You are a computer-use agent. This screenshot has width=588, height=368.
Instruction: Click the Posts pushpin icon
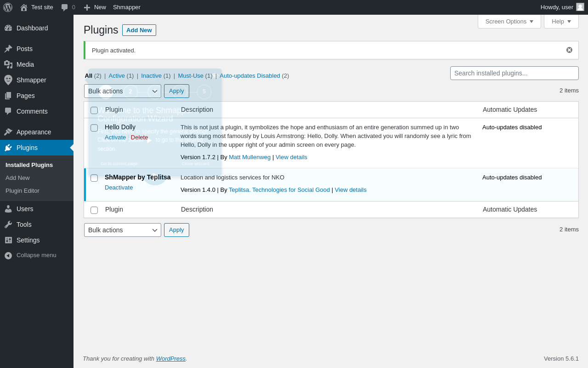click(x=8, y=49)
